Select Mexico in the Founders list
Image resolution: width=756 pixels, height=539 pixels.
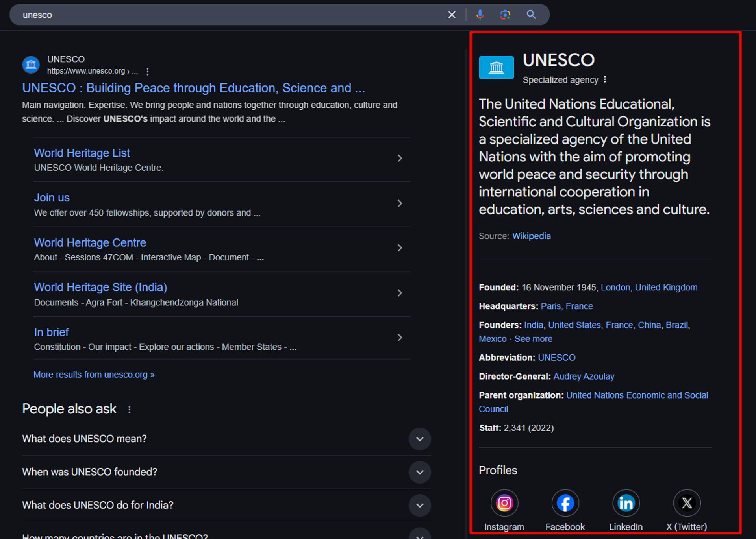point(493,339)
